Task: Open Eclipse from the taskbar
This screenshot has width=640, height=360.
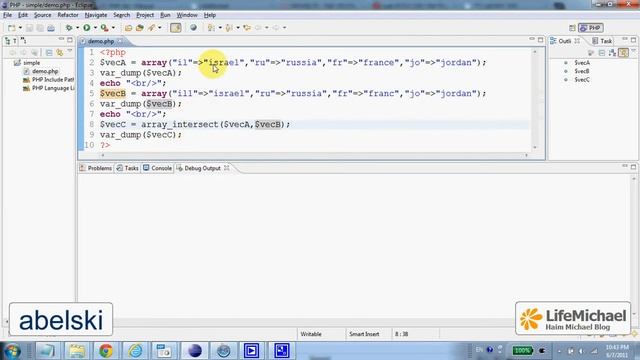Action: tap(195, 351)
